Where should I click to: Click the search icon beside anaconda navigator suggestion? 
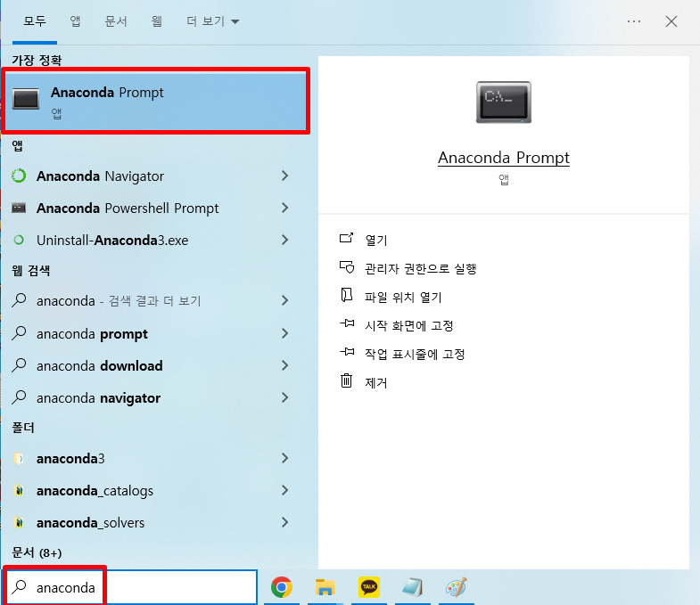pyautogui.click(x=20, y=397)
